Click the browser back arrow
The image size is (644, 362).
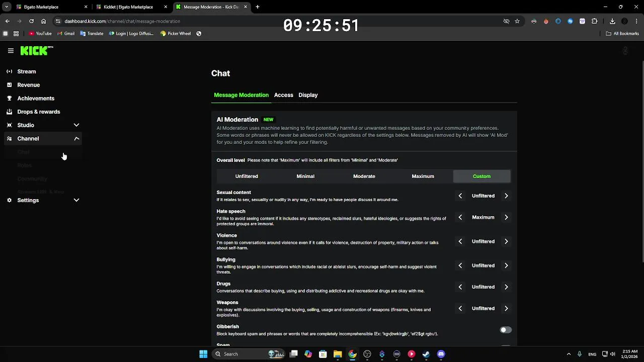[x=7, y=21]
